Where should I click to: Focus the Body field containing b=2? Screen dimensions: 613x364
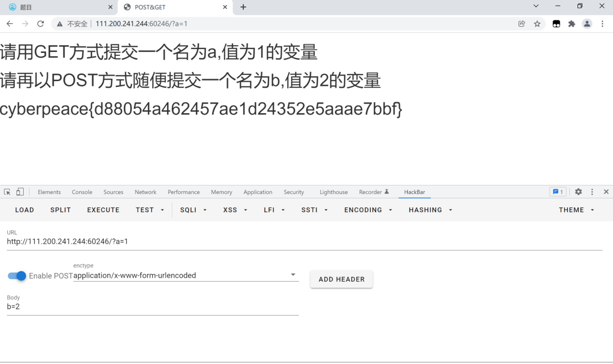(153, 307)
